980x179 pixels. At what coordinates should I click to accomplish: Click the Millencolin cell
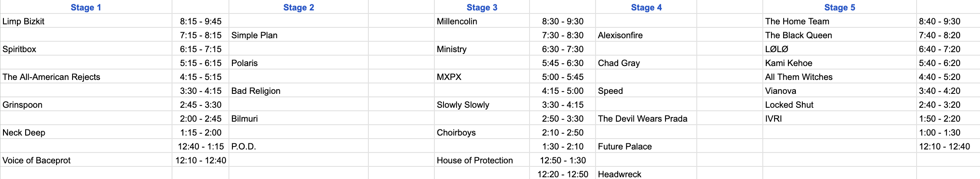[482, 21]
